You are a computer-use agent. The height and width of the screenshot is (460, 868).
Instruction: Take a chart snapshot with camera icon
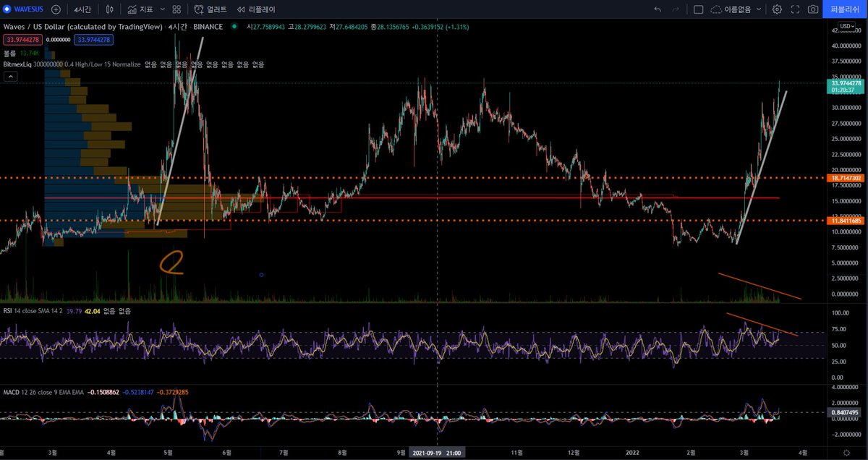[813, 10]
